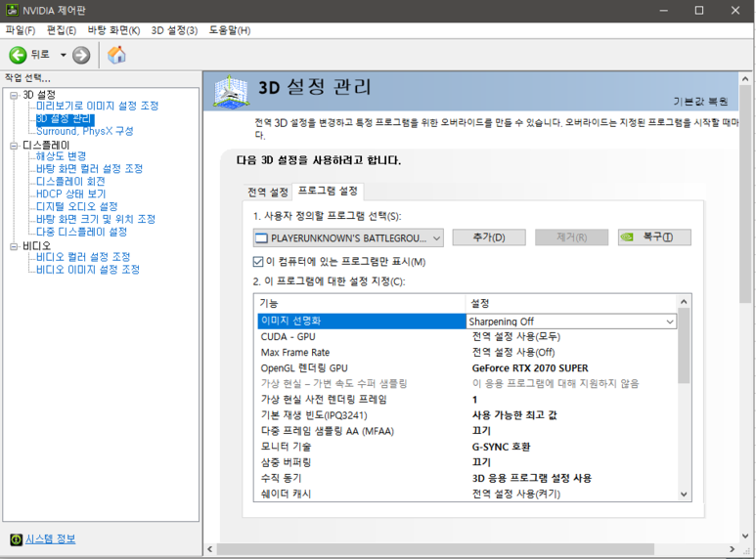Click G-SYNC 호환 value

tap(501, 447)
